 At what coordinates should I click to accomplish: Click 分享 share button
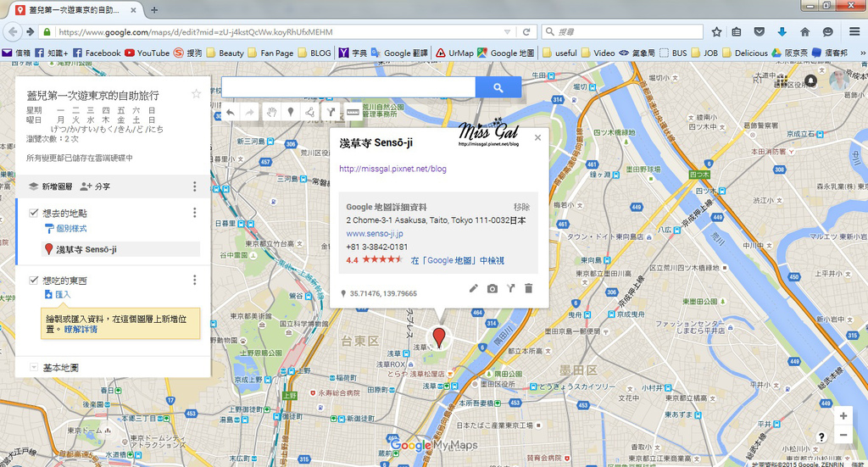pyautogui.click(x=95, y=186)
